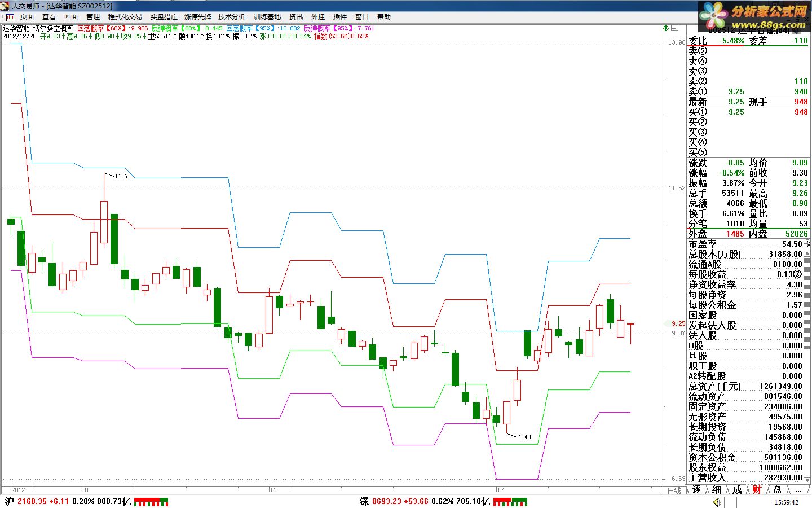This screenshot has height=508, width=812.
Task: Open the 训练基地 menu
Action: point(267,17)
